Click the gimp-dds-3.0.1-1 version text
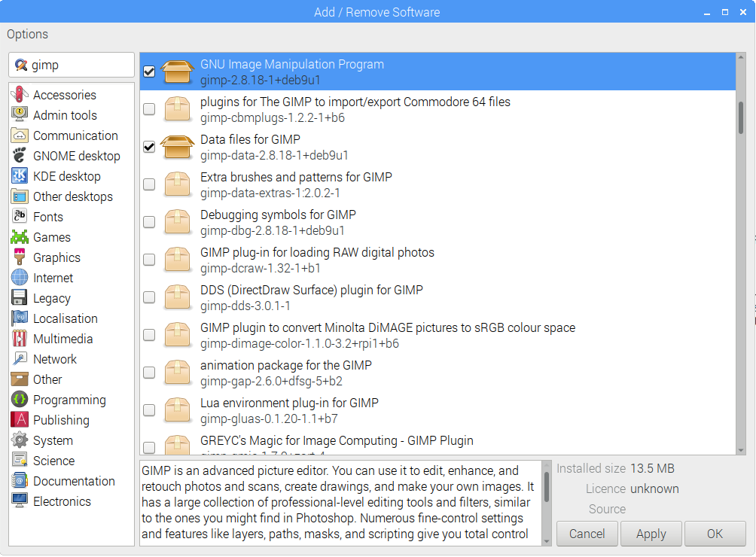756x557 pixels. coord(245,306)
